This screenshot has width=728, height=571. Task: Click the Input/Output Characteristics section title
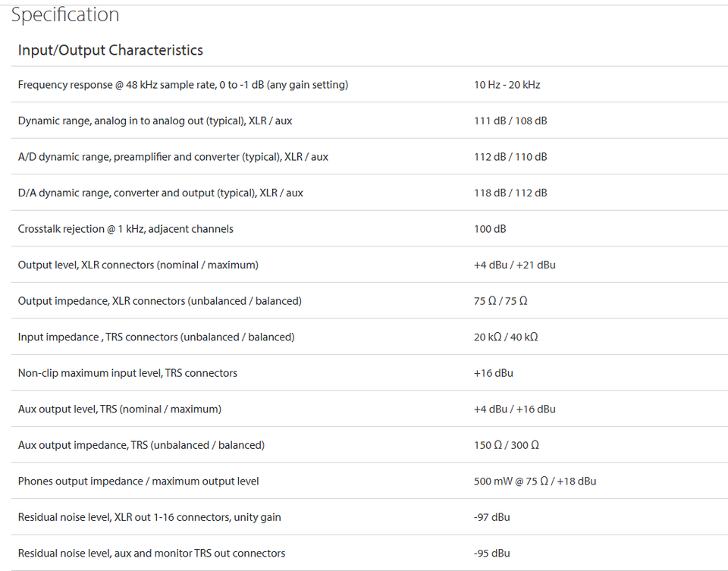111,51
